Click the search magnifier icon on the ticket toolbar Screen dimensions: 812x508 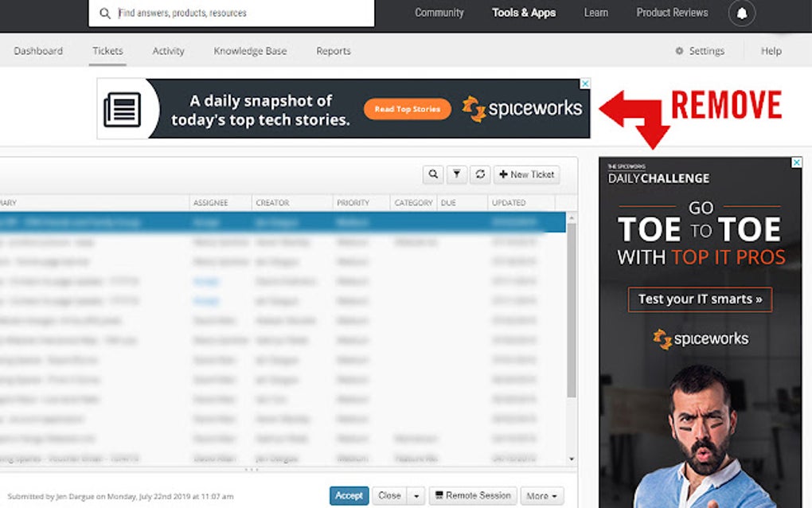point(433,174)
